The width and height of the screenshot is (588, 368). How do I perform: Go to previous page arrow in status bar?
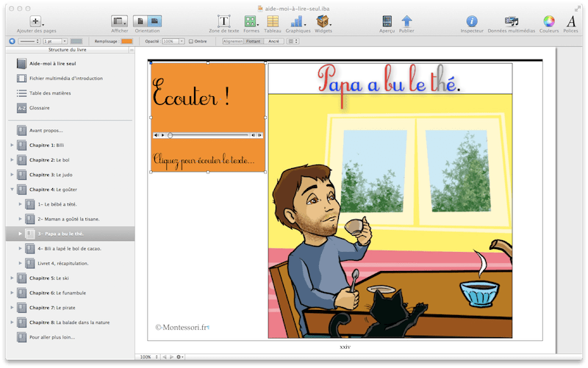point(164,357)
